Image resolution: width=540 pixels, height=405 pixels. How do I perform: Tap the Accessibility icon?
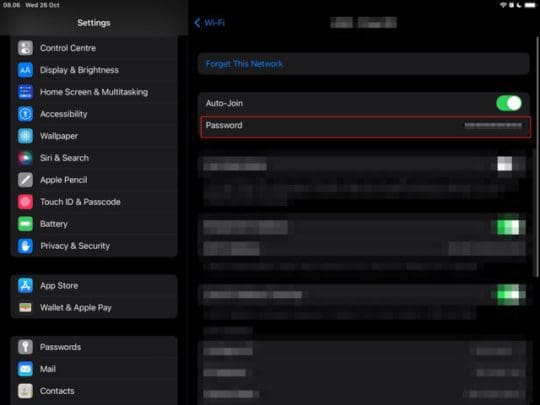pos(25,114)
